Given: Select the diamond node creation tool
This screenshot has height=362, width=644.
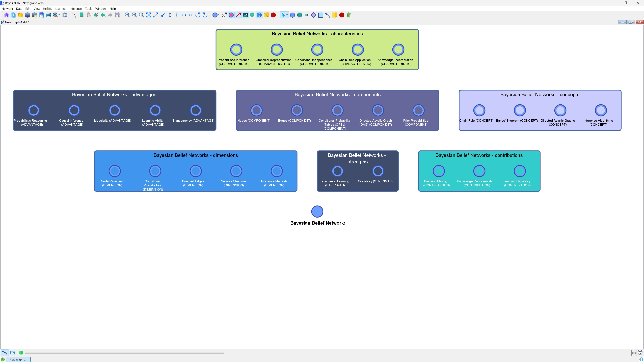Looking at the screenshot, I should click(x=313, y=15).
